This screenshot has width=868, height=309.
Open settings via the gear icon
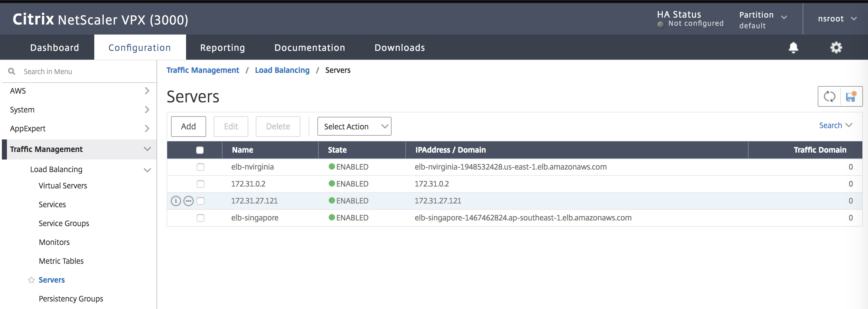click(836, 47)
